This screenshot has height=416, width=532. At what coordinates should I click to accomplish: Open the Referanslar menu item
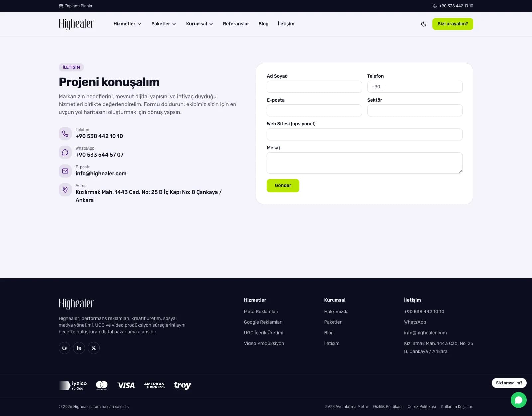coord(236,24)
